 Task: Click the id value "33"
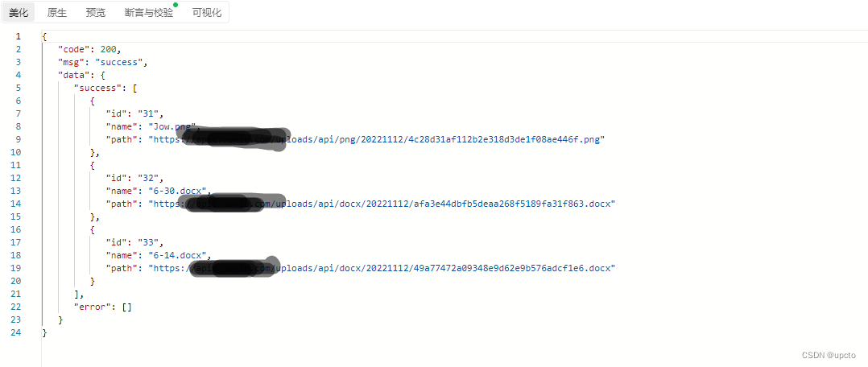pyautogui.click(x=148, y=242)
